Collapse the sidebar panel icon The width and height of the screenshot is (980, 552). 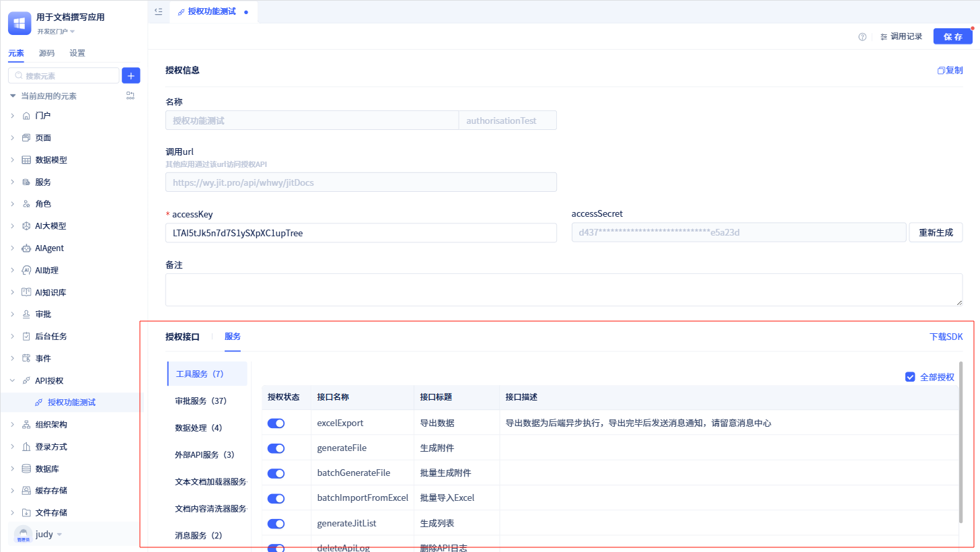(x=158, y=11)
